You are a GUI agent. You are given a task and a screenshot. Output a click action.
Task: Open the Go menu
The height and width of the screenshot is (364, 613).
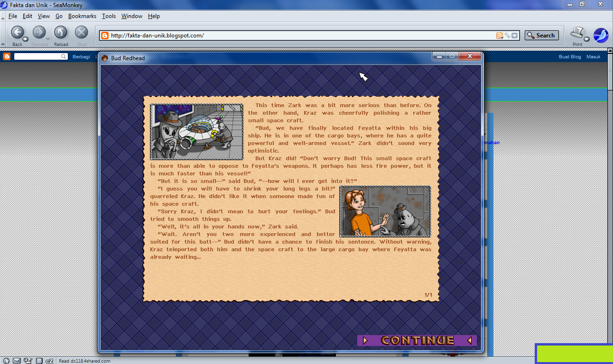coord(59,16)
